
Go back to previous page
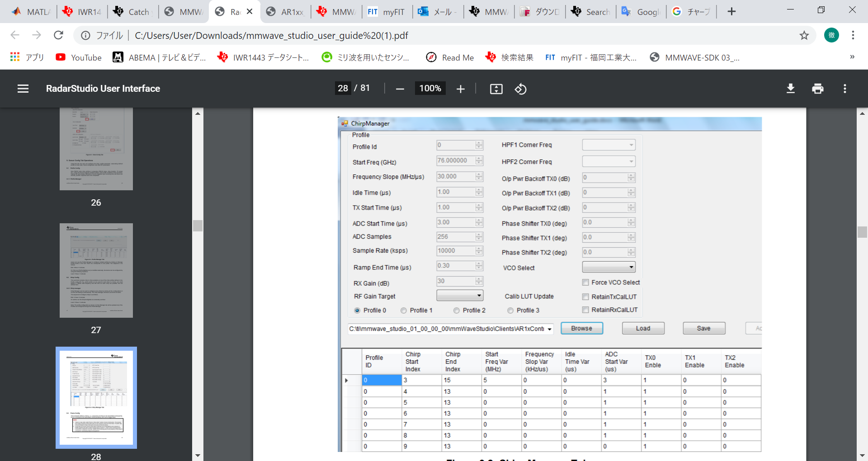point(15,35)
